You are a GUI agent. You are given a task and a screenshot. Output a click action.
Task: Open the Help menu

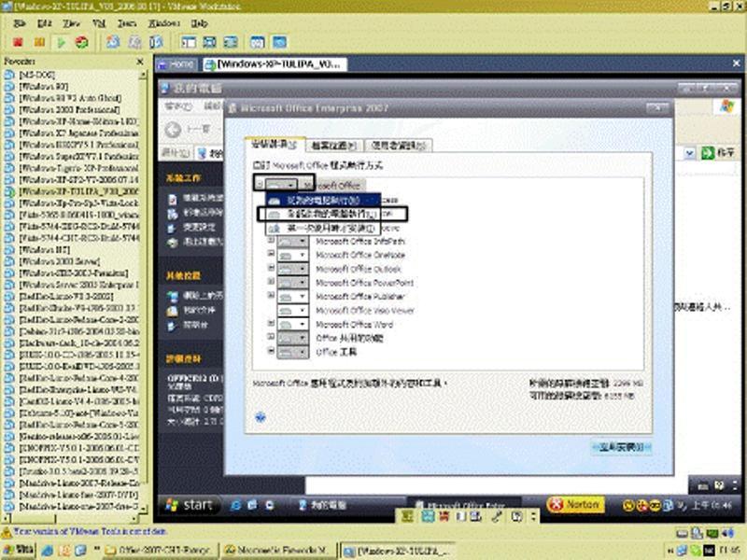pyautogui.click(x=199, y=22)
